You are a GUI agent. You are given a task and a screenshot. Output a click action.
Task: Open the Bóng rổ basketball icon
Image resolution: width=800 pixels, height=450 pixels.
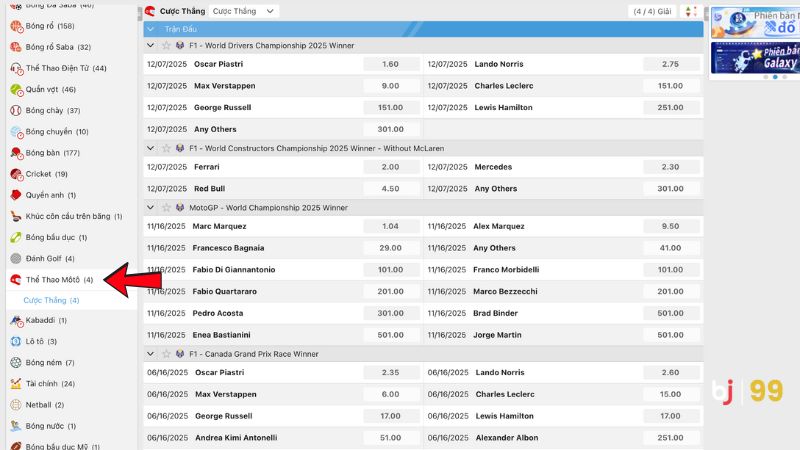click(16, 26)
